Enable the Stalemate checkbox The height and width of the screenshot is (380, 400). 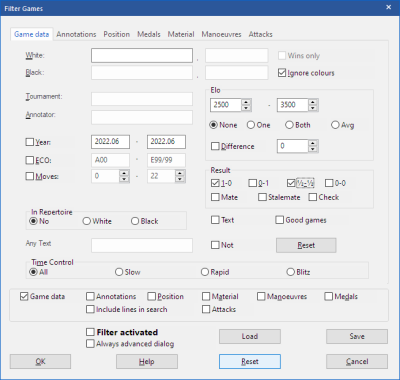pos(262,197)
